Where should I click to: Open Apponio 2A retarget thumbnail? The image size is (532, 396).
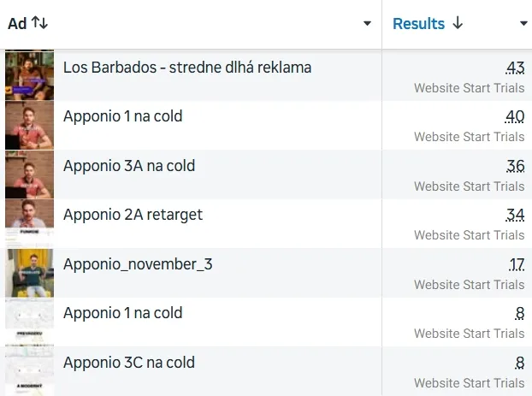click(x=30, y=223)
